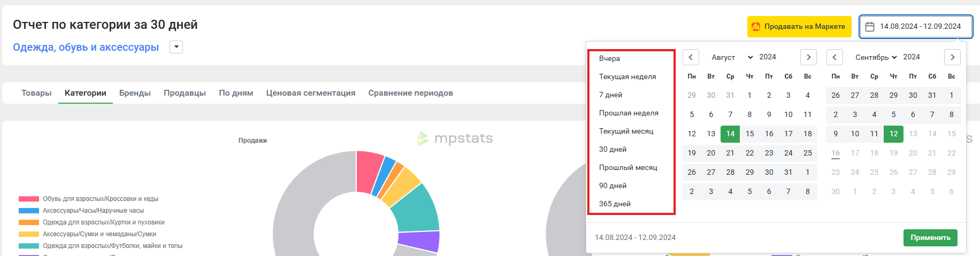Screen dimensions: 980x256
Task: Toggle Кроссовки и кеды legend color swatch
Action: coord(29,199)
